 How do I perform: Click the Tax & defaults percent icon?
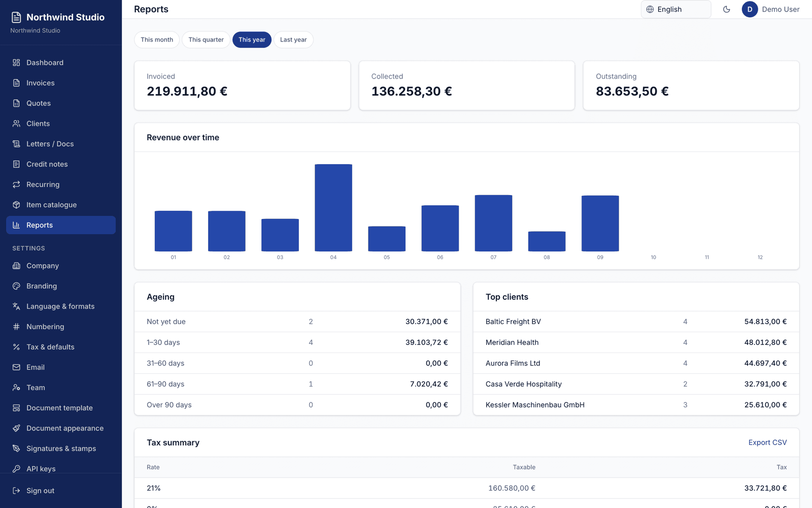[16, 347]
